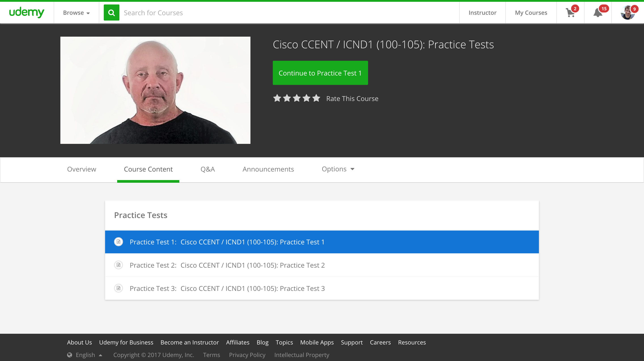Open the Topics footer link
This screenshot has width=644, height=361.
click(x=284, y=342)
